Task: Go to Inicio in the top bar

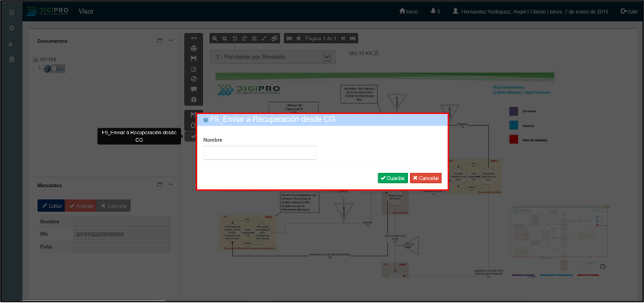Action: point(409,12)
